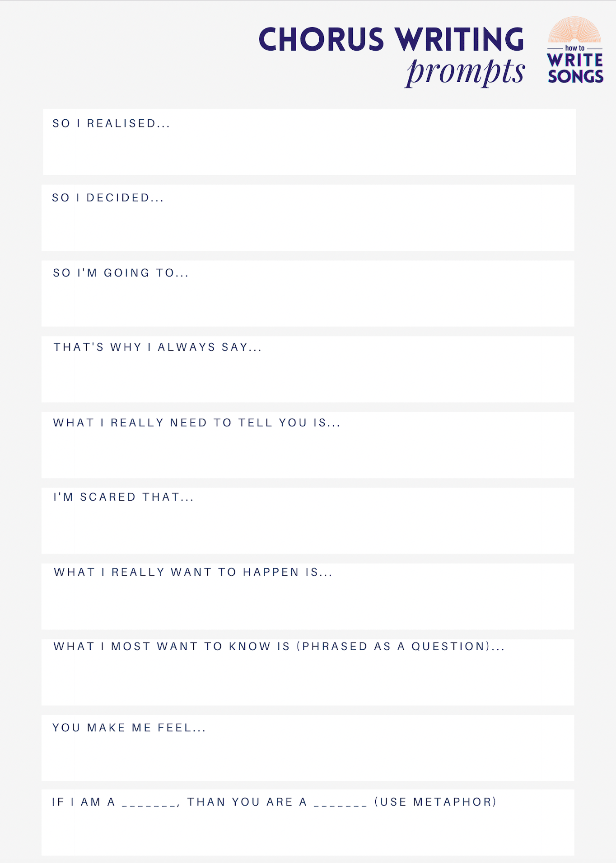Click the 'WRITE SONGS' logo text
Image resolution: width=616 pixels, height=863 pixels.
click(x=575, y=68)
